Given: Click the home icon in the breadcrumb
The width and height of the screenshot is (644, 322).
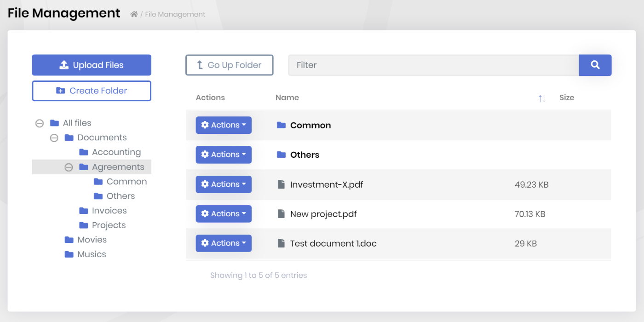Looking at the screenshot, I should tap(133, 14).
